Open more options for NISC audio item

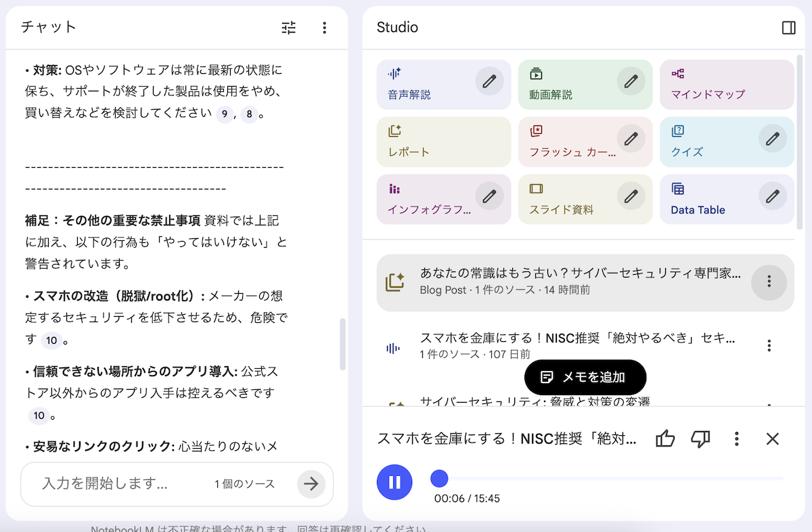pos(769,346)
